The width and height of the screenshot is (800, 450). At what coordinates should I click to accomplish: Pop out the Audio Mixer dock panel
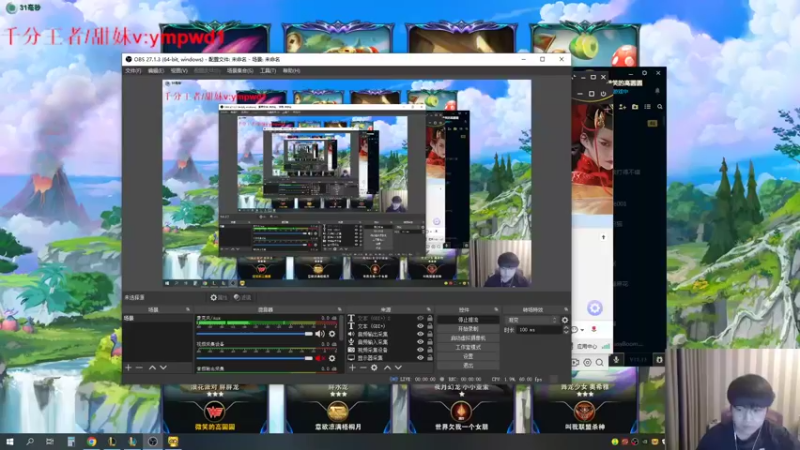tap(339, 309)
